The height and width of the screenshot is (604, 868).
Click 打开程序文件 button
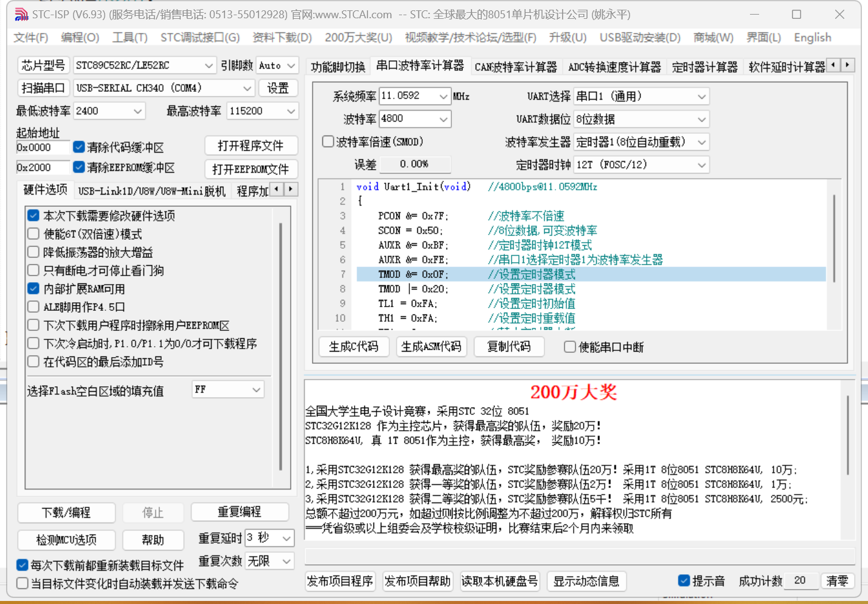click(x=251, y=145)
